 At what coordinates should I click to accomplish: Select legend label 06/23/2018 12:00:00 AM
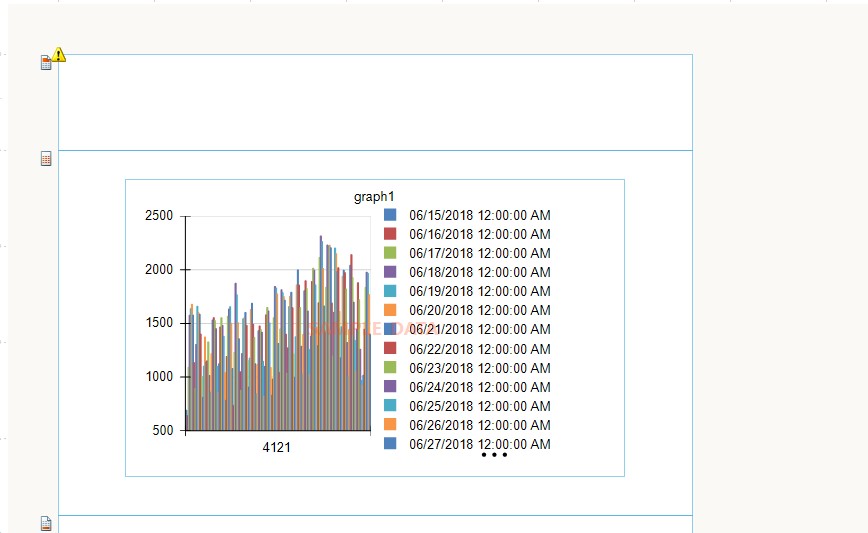tap(480, 368)
